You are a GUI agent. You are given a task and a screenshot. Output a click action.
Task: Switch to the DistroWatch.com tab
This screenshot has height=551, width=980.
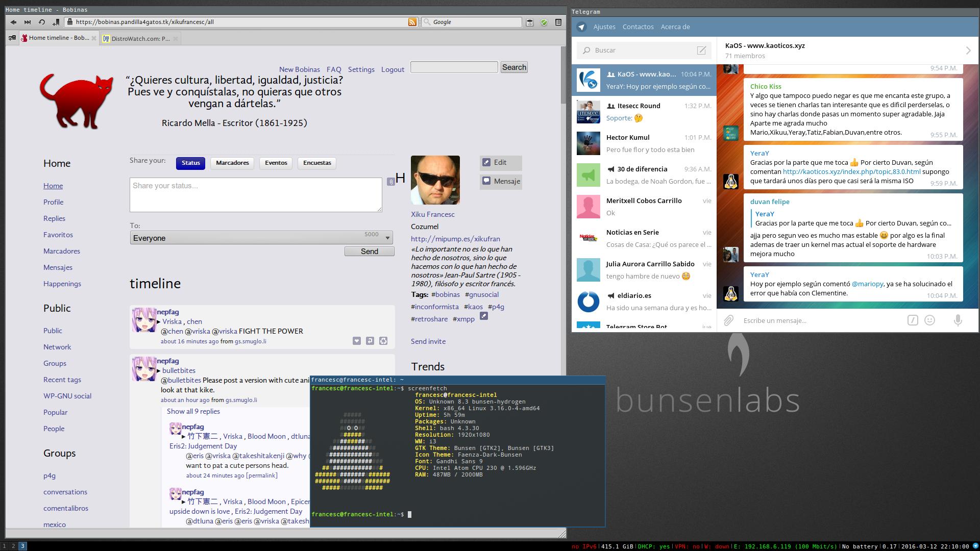tap(140, 38)
